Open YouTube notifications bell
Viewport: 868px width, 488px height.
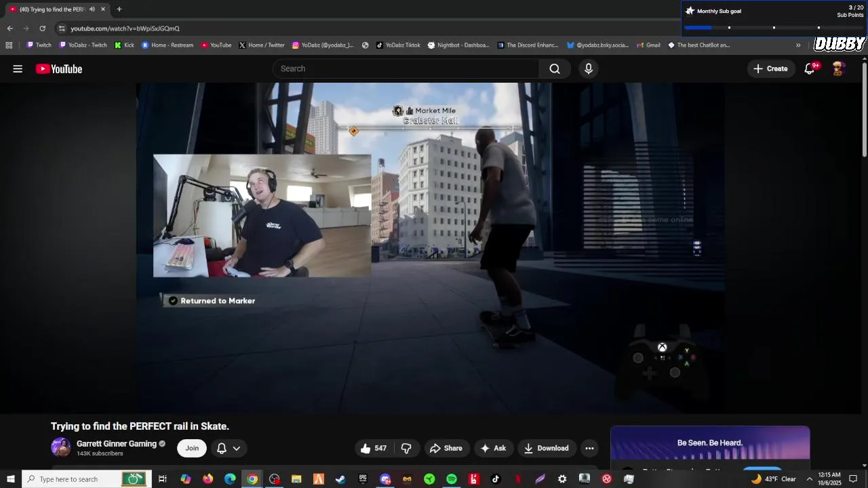[x=810, y=68]
